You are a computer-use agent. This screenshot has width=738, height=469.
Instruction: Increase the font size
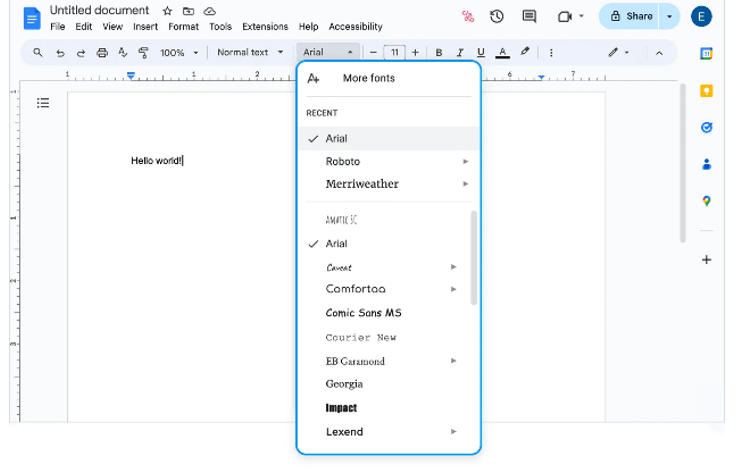[x=415, y=53]
